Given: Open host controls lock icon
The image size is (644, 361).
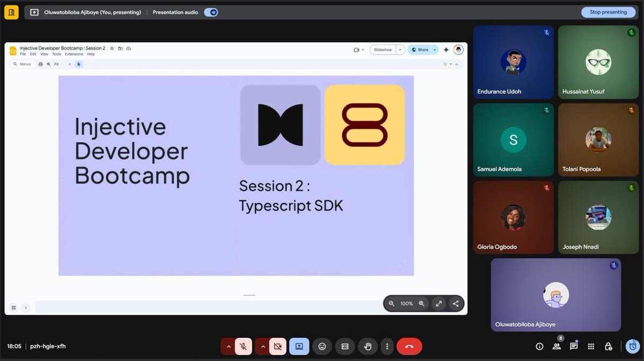Looking at the screenshot, I should coord(608,346).
